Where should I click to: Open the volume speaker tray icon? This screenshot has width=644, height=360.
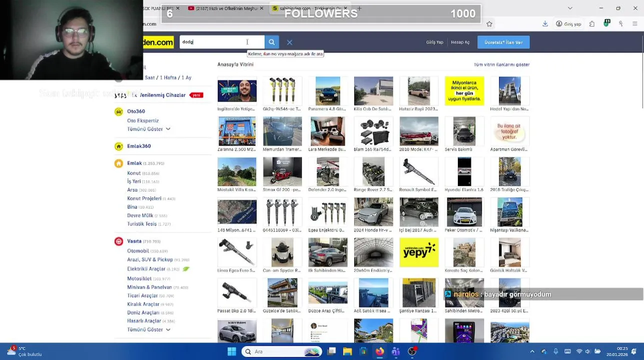tap(588, 351)
